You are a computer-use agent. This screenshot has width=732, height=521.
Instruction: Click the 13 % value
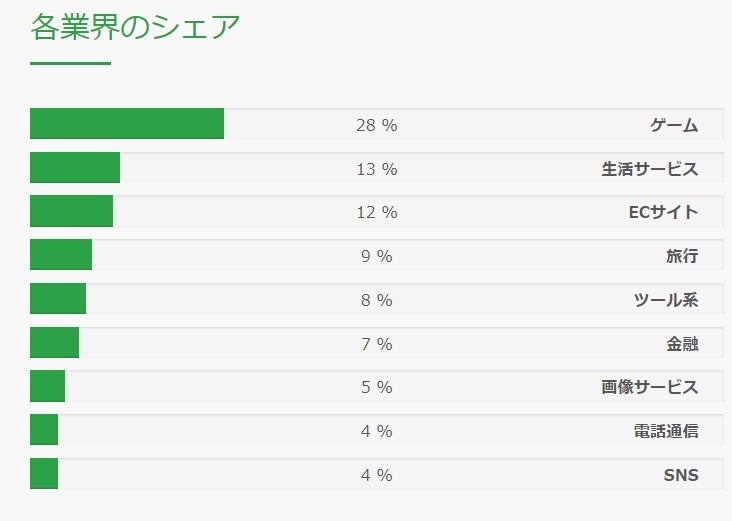click(377, 169)
